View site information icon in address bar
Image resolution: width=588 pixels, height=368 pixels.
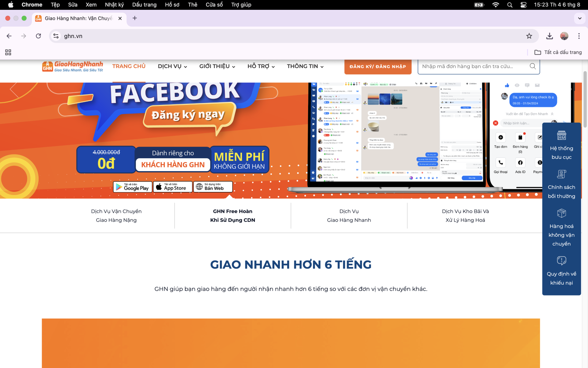(x=56, y=36)
